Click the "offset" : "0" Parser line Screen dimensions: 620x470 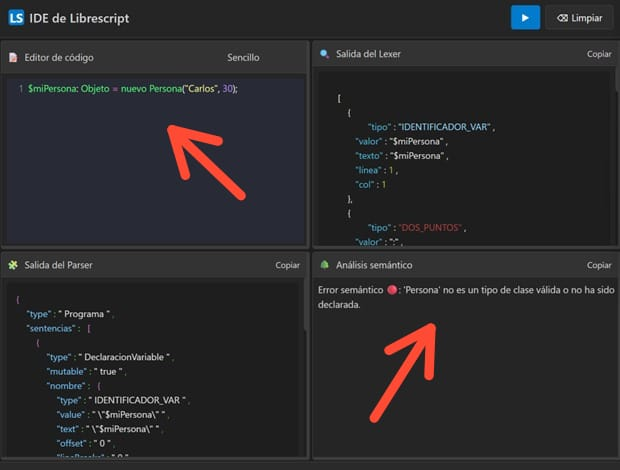coord(85,444)
